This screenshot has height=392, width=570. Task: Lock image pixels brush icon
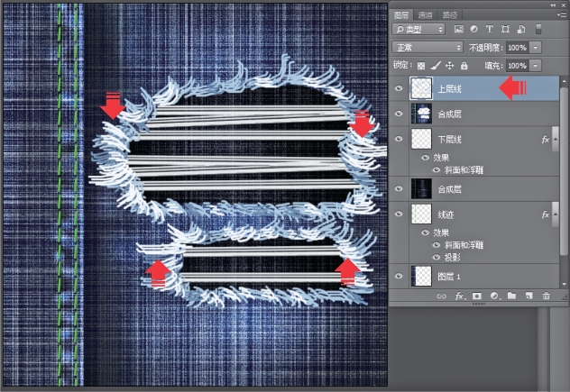coord(436,66)
